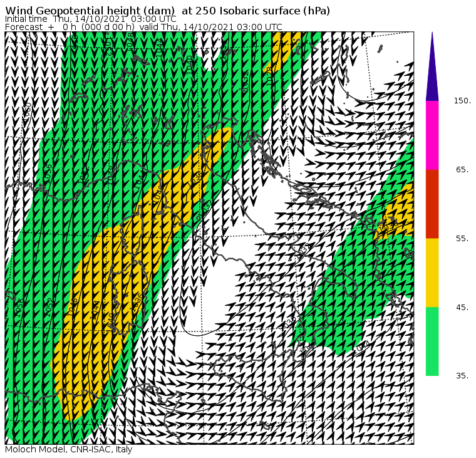The image size is (476, 458).
Task: Click the legend value 35.
Action: point(462,376)
